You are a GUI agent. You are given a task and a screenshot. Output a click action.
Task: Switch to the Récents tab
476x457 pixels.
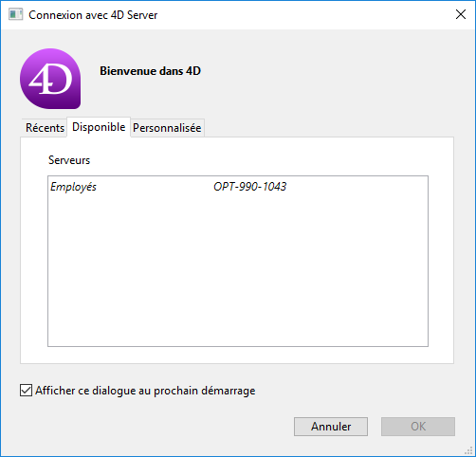click(x=45, y=128)
